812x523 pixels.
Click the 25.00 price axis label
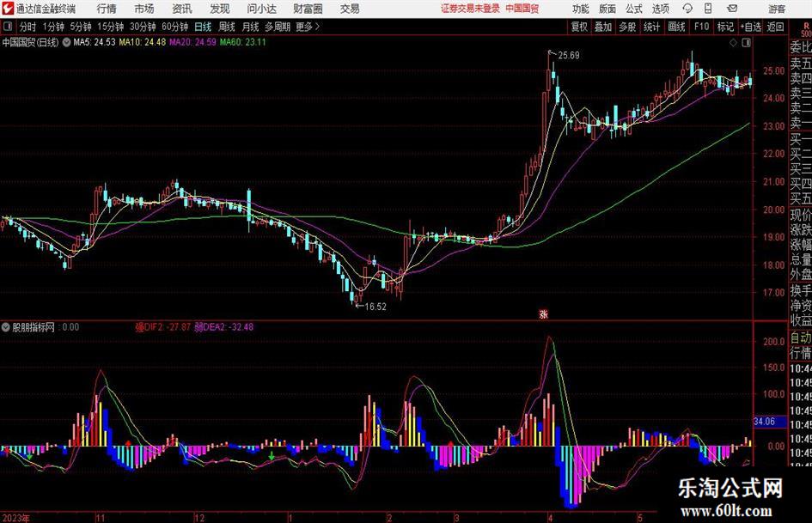773,70
